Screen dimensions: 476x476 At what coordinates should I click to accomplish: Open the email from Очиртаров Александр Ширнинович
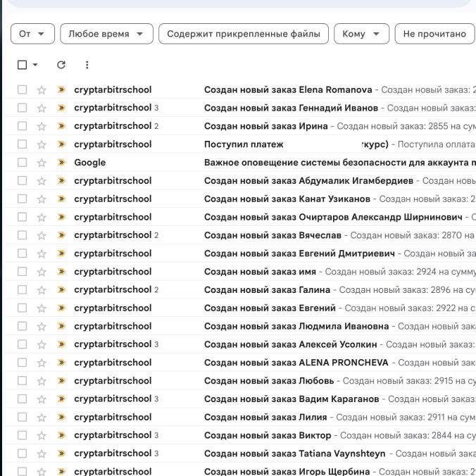tap(338, 217)
